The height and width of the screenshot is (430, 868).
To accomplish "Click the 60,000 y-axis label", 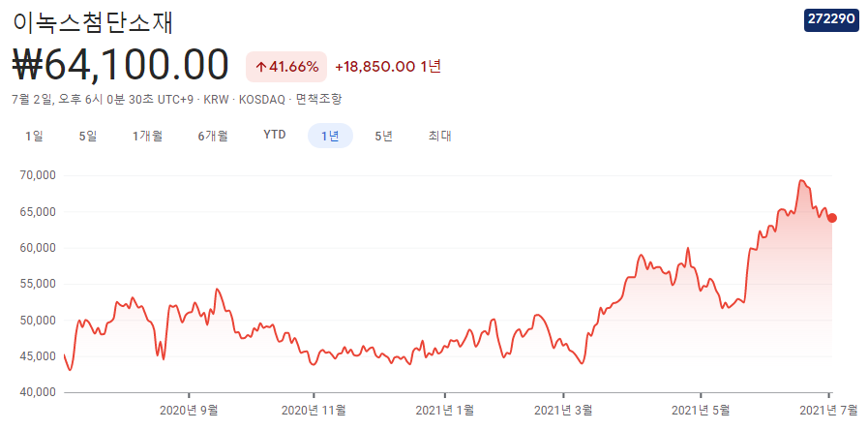I will coord(38,248).
